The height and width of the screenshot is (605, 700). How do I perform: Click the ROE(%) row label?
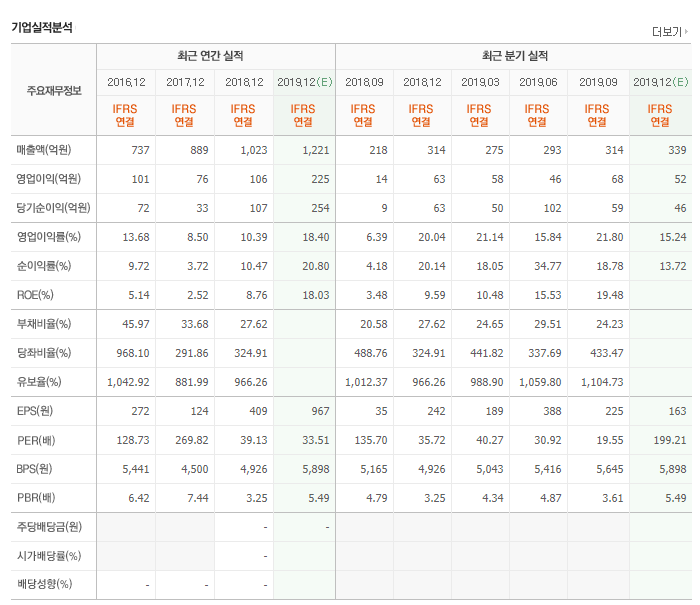click(35, 295)
